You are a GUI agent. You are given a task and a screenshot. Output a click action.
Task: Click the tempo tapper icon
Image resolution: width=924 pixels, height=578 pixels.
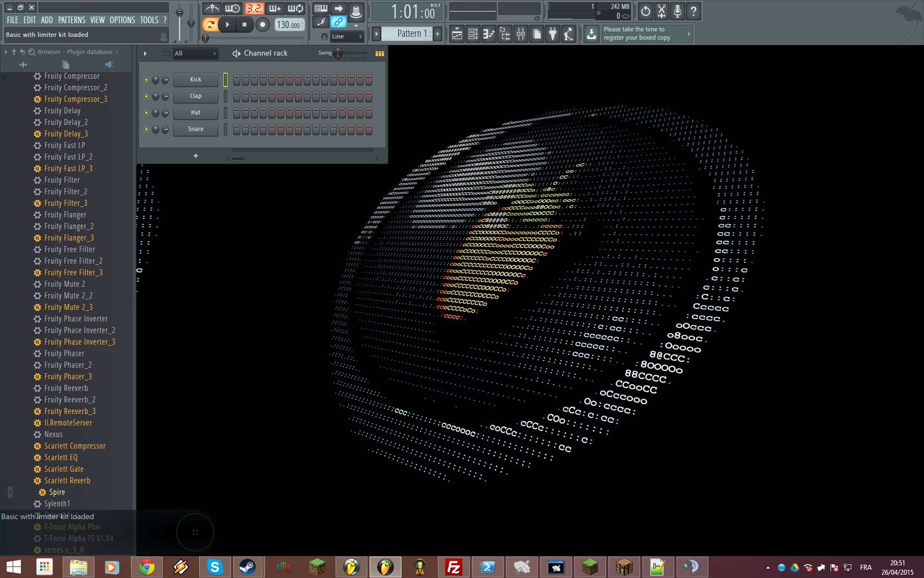pos(569,34)
